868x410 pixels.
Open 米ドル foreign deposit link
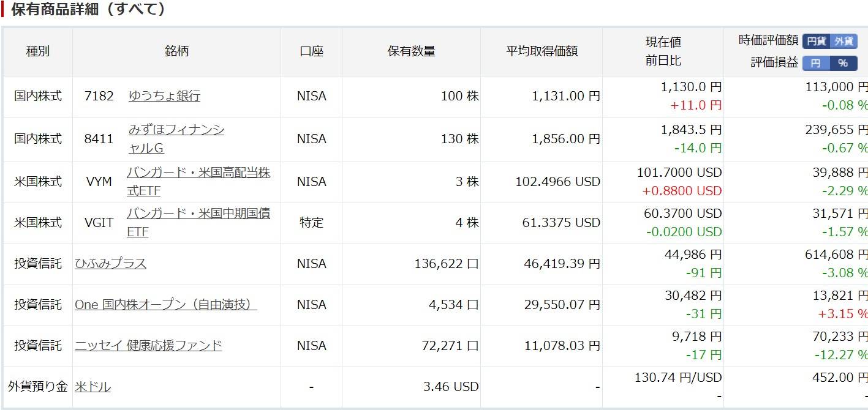[92, 387]
